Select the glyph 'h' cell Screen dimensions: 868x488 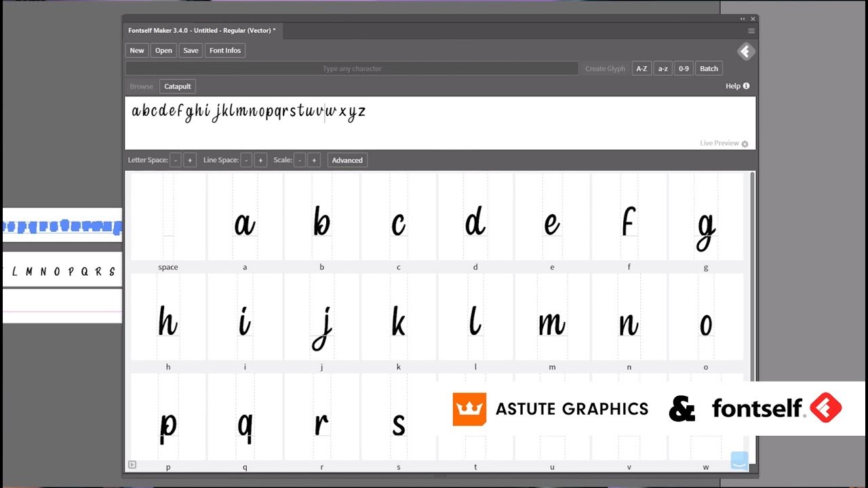[x=168, y=317]
